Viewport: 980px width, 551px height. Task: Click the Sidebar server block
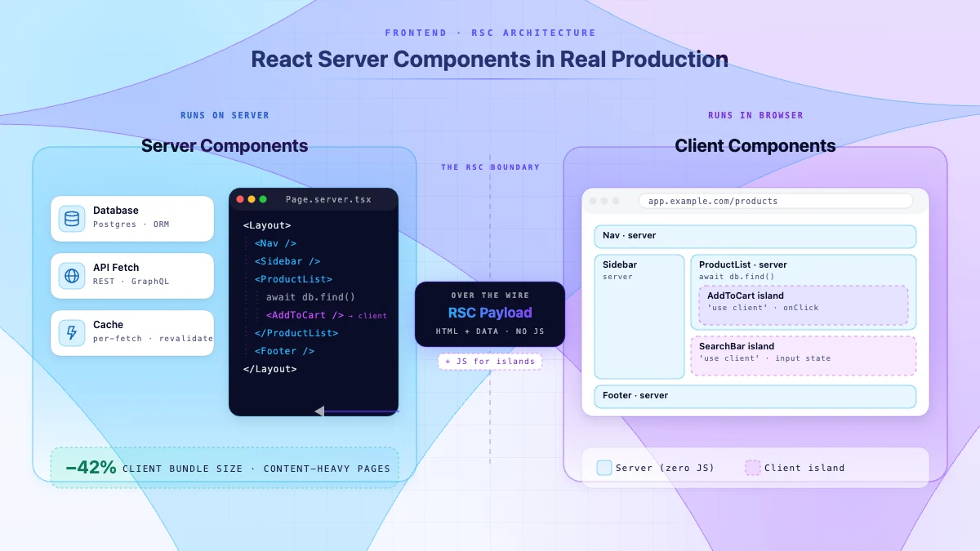639,317
